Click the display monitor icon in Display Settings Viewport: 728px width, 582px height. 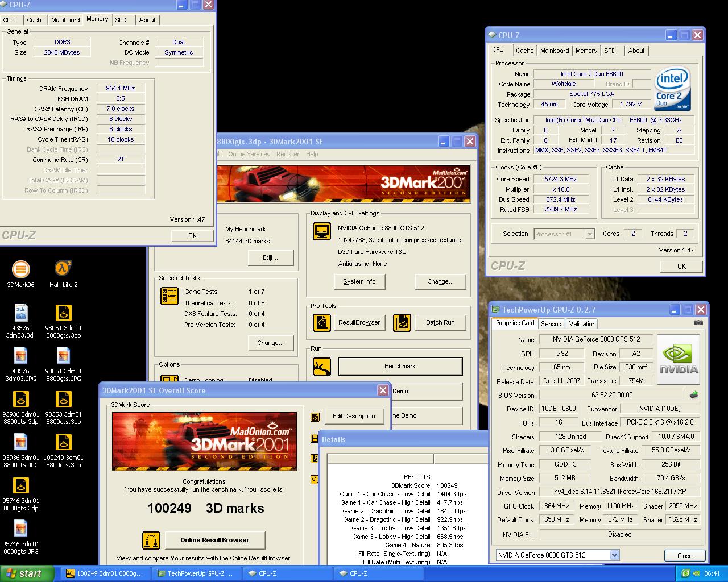(x=322, y=231)
